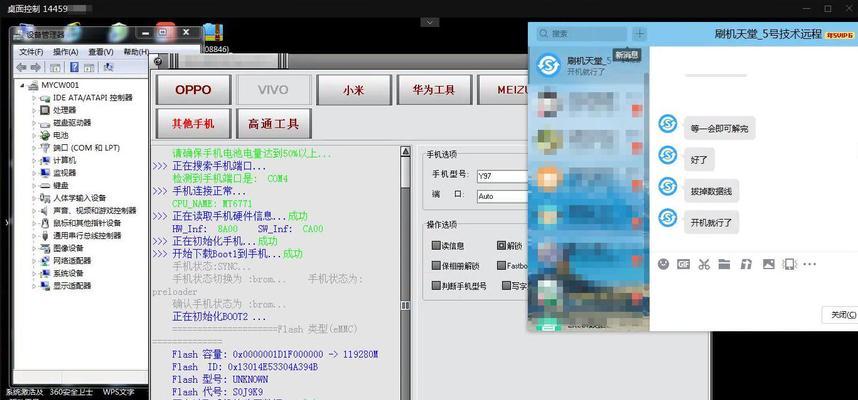
Task: Click the plus button beside chat search
Action: [x=639, y=33]
